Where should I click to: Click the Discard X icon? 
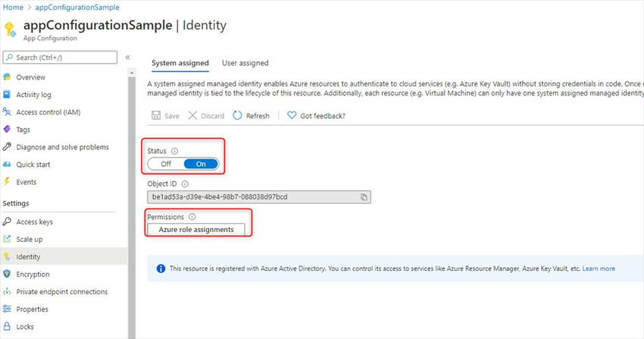pyautogui.click(x=192, y=115)
